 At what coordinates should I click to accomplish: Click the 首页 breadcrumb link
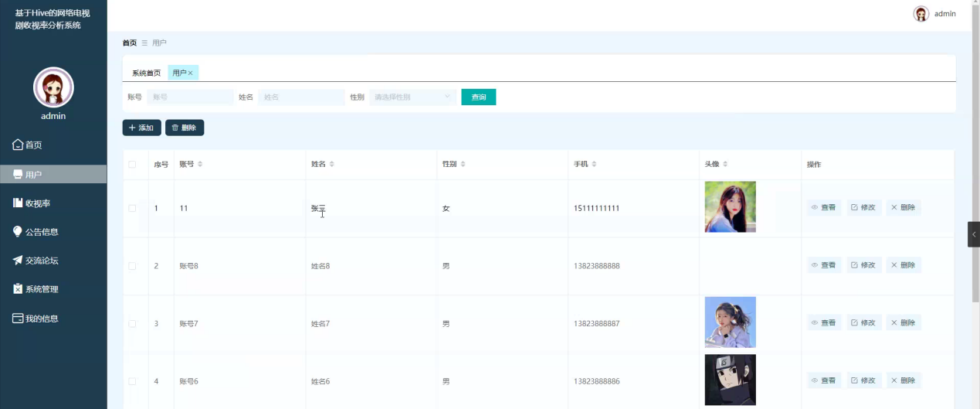tap(129, 43)
